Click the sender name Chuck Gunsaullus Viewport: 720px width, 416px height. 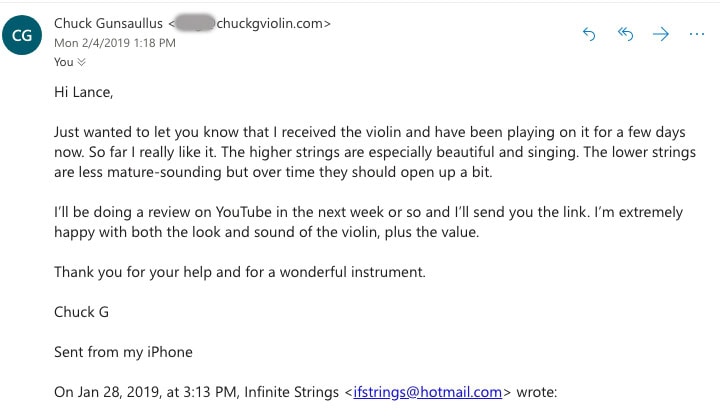point(109,22)
